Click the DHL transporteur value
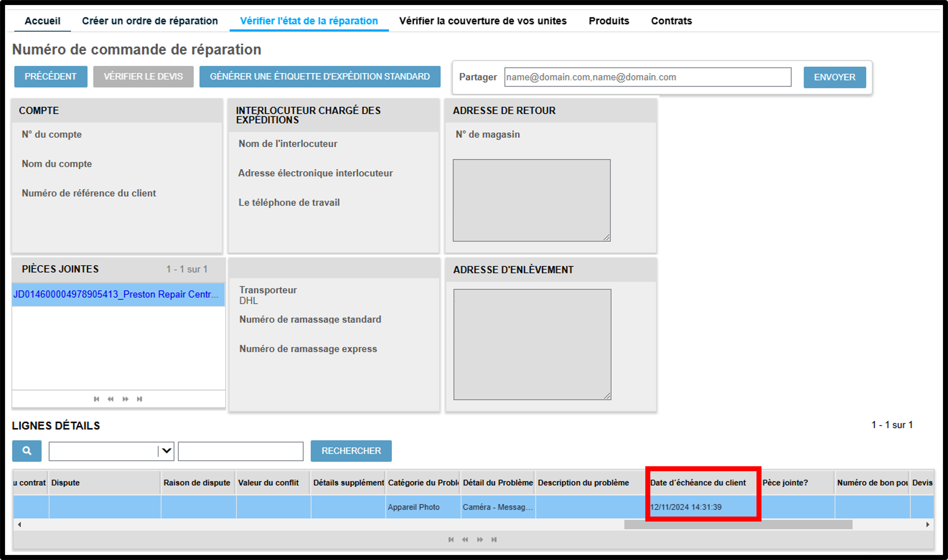Screen dimensions: 948x560 (249, 301)
